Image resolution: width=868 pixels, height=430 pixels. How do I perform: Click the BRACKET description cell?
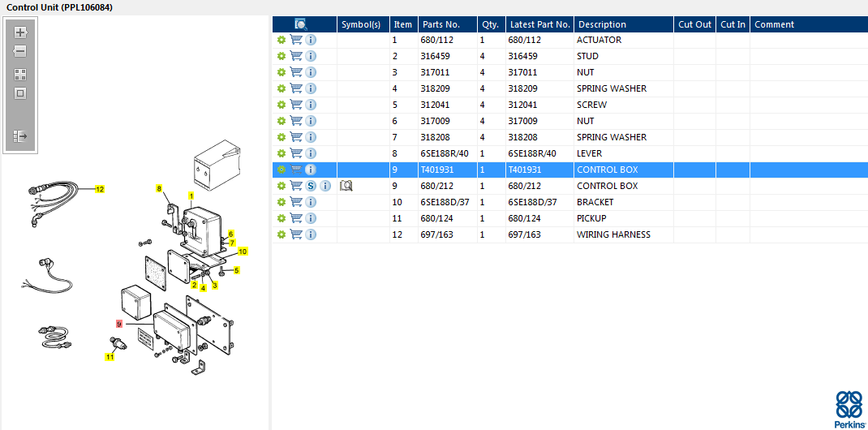point(624,202)
